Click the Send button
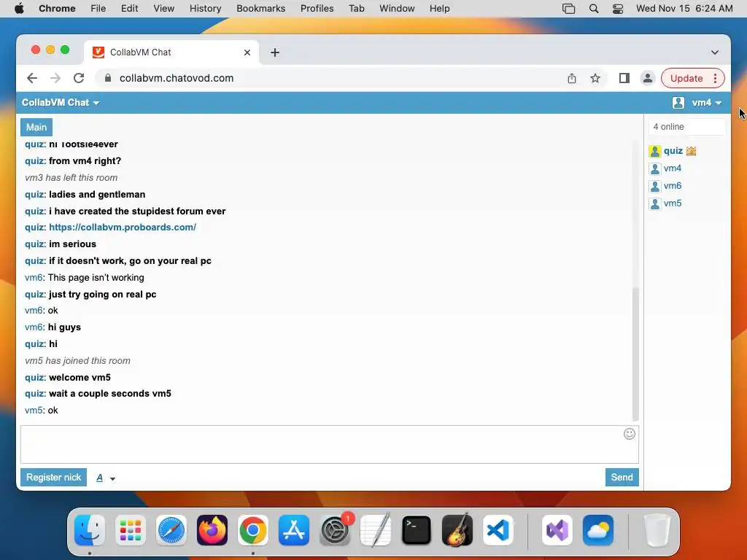747x560 pixels. (x=622, y=477)
